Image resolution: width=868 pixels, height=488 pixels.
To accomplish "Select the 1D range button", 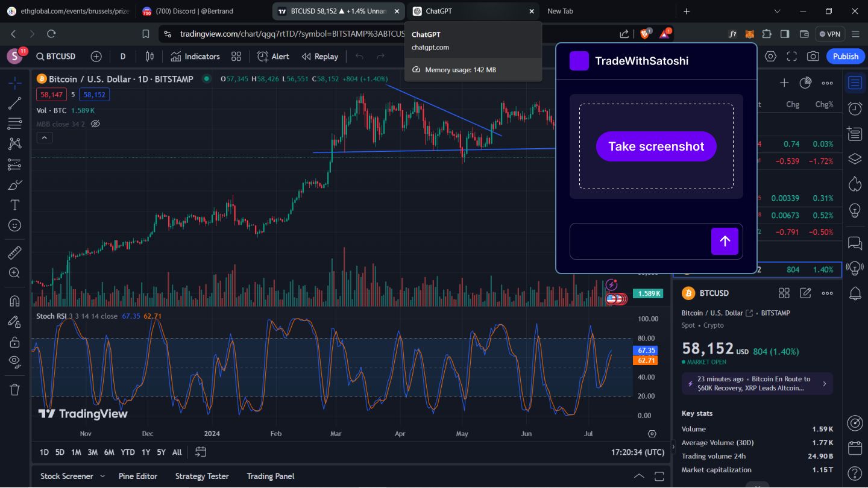I will click(44, 452).
